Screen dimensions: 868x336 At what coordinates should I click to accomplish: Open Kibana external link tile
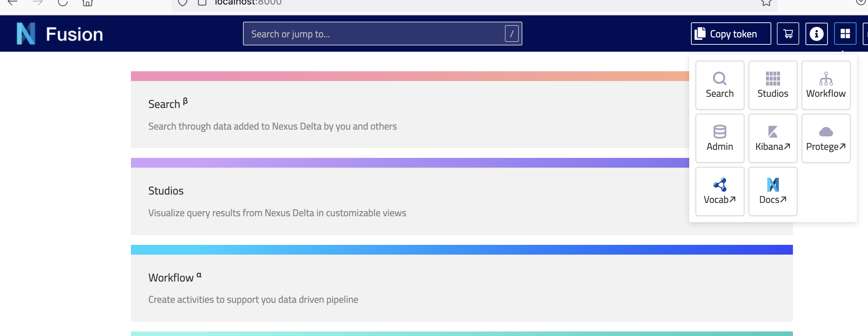[773, 138]
